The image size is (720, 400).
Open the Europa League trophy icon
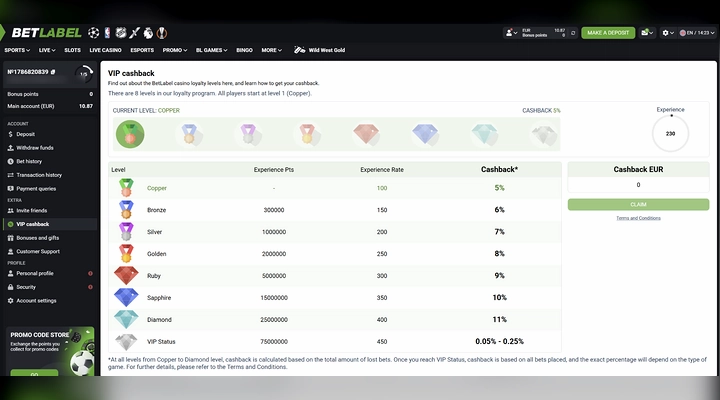tap(162, 33)
